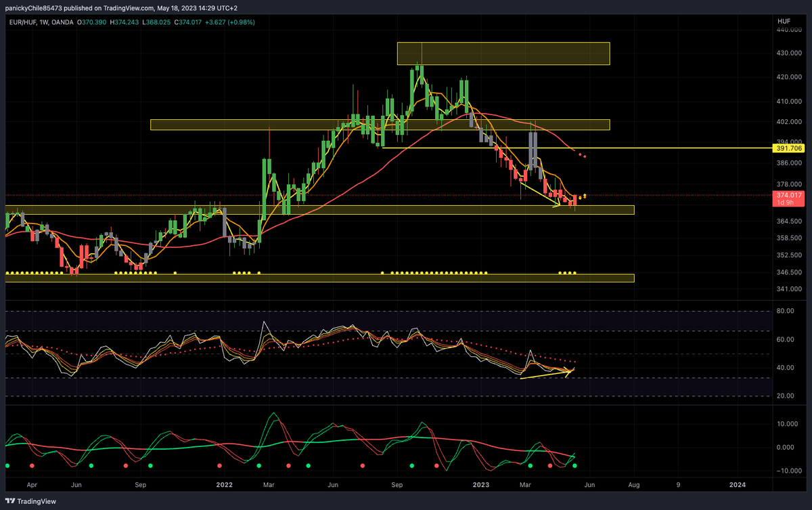
Task: Click the 20.00 level on the RSI scale
Action: [785, 396]
